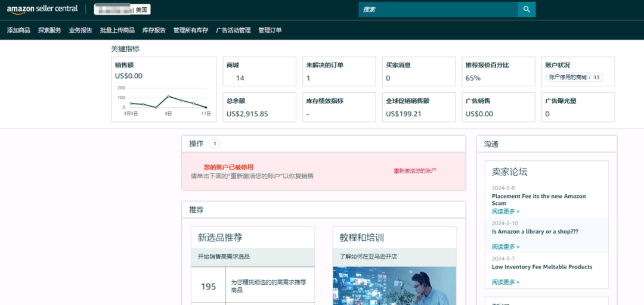Click the 操作 count badge 1
The width and height of the screenshot is (644, 305).
coord(215,144)
